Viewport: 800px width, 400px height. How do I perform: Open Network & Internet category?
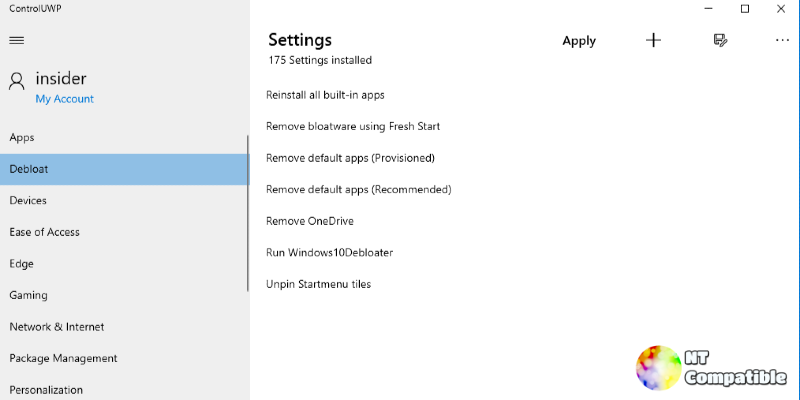[124, 327]
